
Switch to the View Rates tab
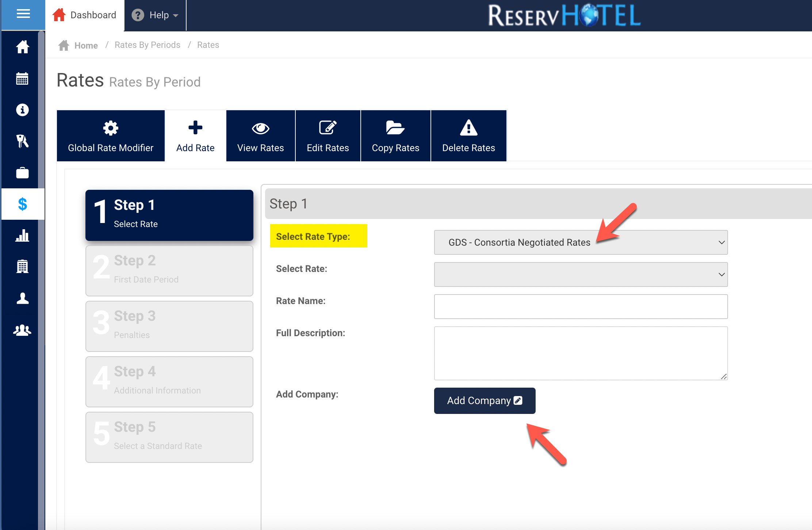point(260,136)
